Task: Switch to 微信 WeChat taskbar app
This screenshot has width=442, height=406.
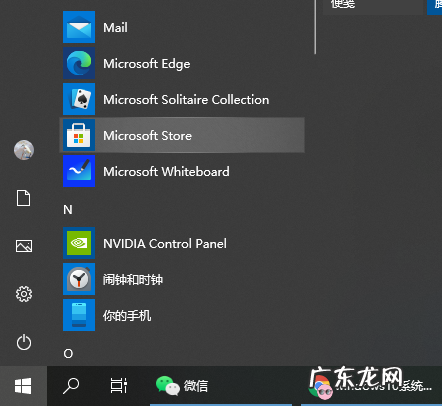Action: tap(221, 386)
